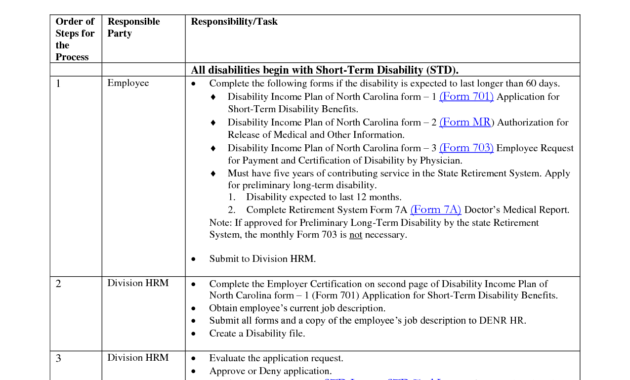
Task: Click 'Complete the following forms if the disability...' line
Action: [384, 84]
